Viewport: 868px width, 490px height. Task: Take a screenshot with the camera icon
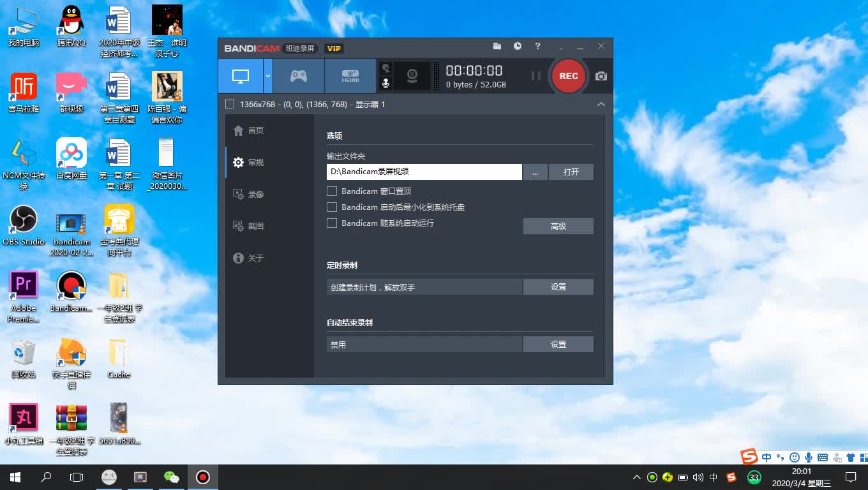601,76
